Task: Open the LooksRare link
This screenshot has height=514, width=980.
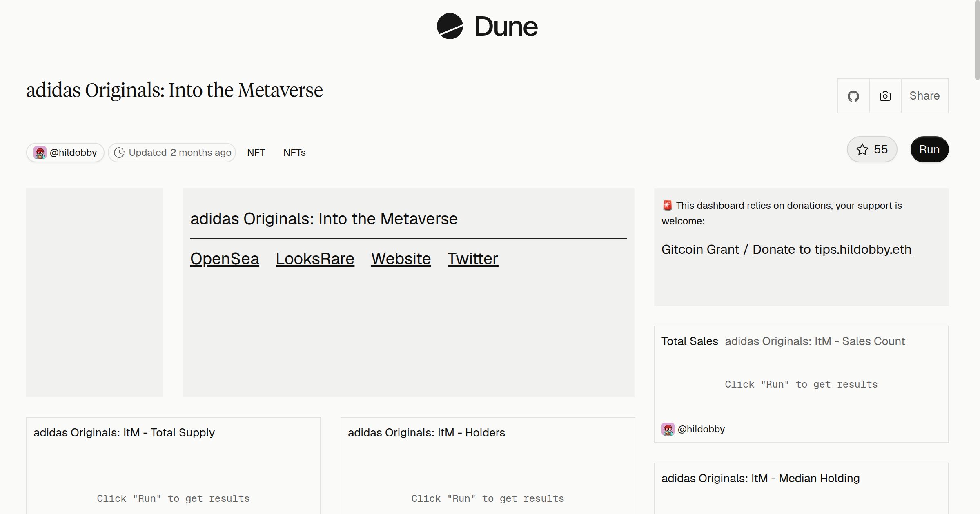Action: tap(315, 259)
